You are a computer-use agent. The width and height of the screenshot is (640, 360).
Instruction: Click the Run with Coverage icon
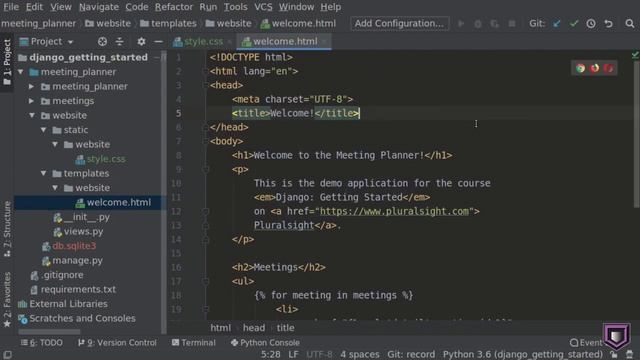tap(495, 24)
